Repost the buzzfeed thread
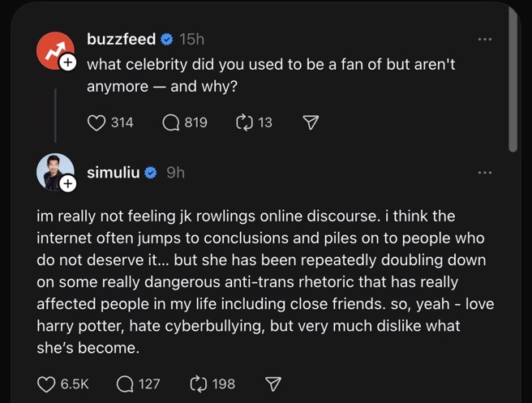Screen dimensions: 532x403 tap(244, 122)
